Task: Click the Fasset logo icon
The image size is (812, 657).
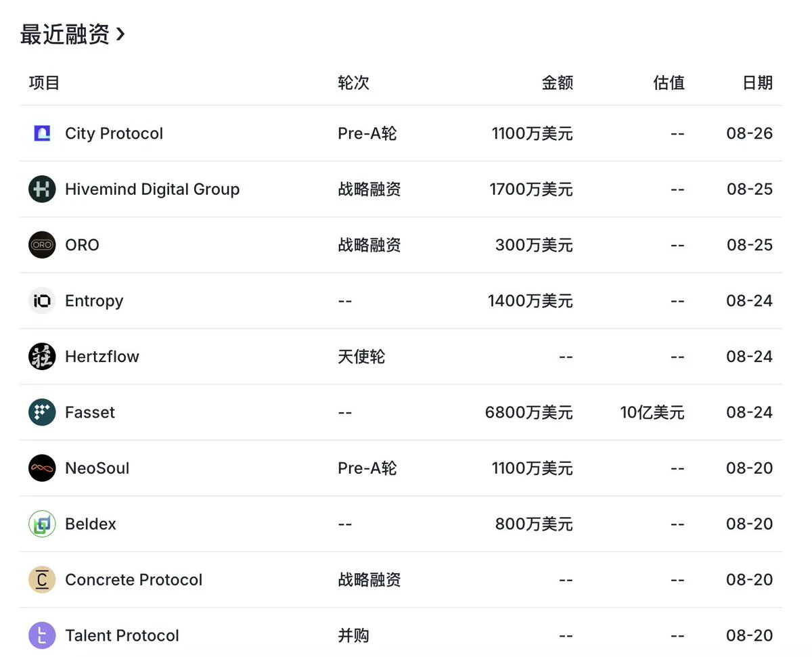Action: (x=42, y=413)
